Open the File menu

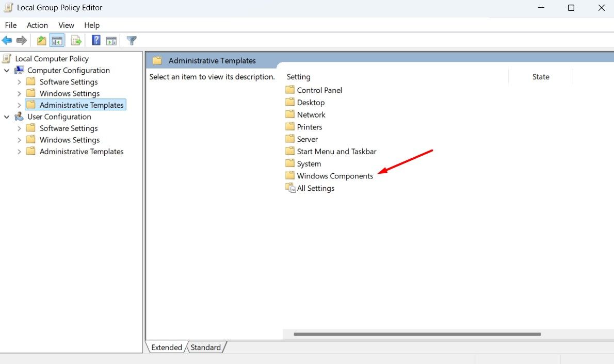click(10, 25)
